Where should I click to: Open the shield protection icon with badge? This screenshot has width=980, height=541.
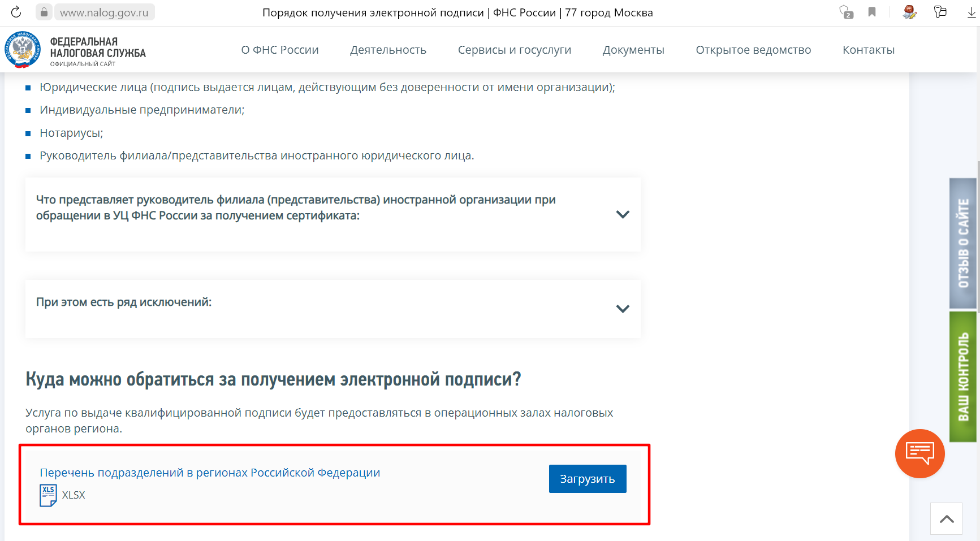[846, 12]
